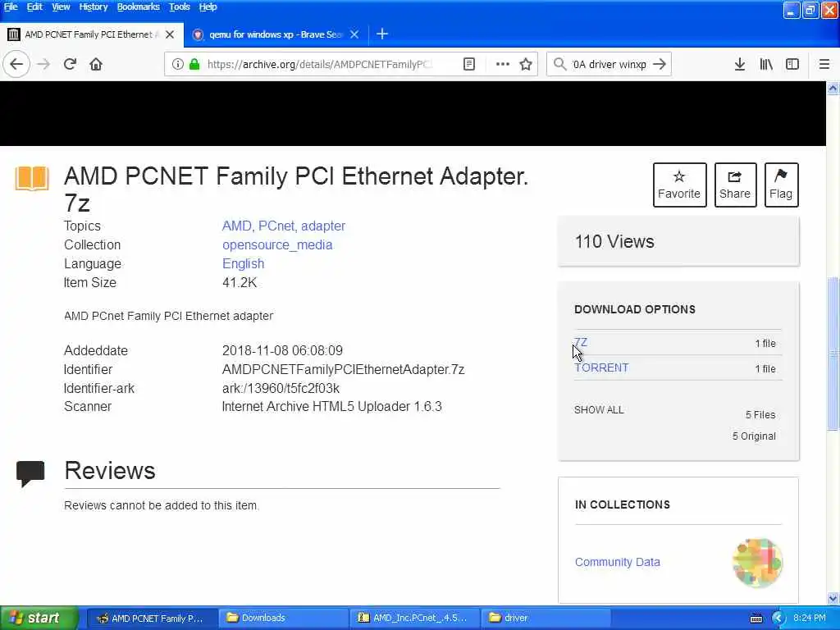Click the Favorite button
This screenshot has width=840, height=630.
(x=679, y=185)
